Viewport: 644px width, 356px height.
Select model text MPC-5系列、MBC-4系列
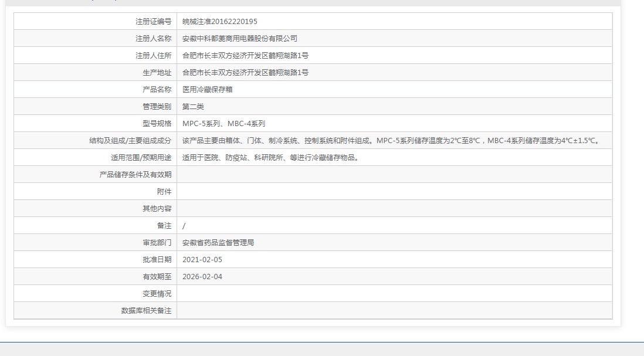click(223, 124)
